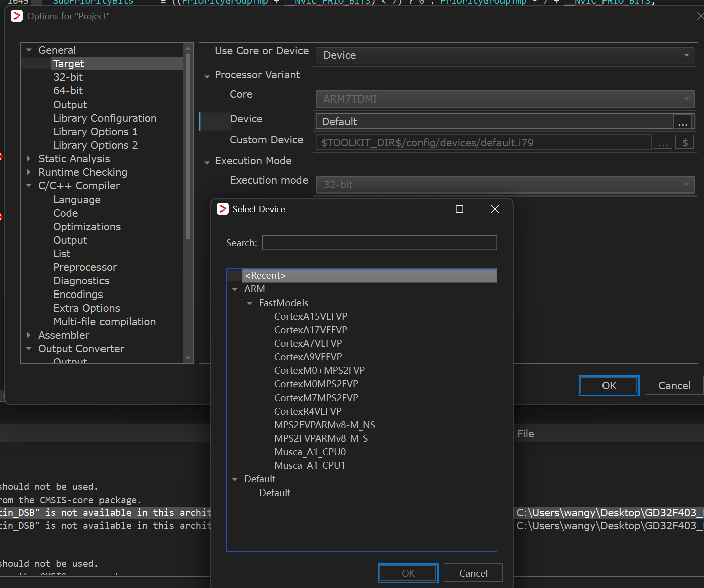
Task: Open the Optimizations page
Action: tap(87, 227)
